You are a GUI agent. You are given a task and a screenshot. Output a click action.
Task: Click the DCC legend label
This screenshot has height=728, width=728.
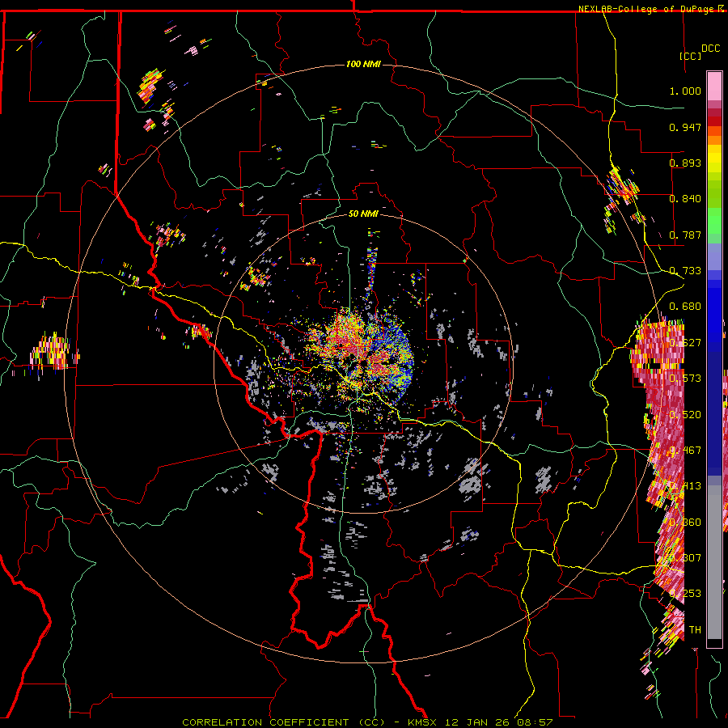(x=710, y=49)
